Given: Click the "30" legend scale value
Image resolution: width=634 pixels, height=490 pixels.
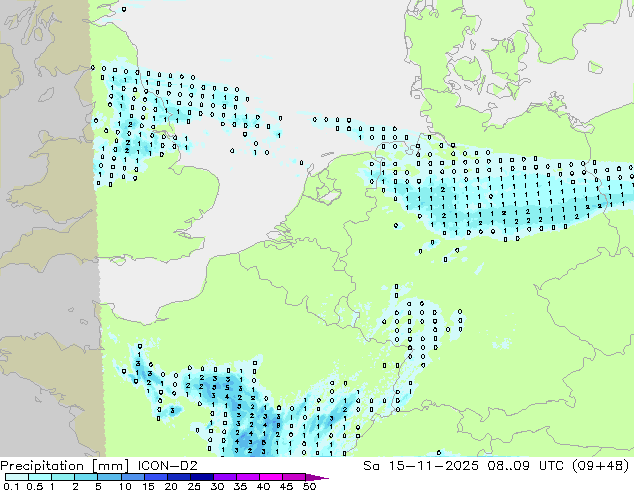Looking at the screenshot, I should (x=218, y=486).
